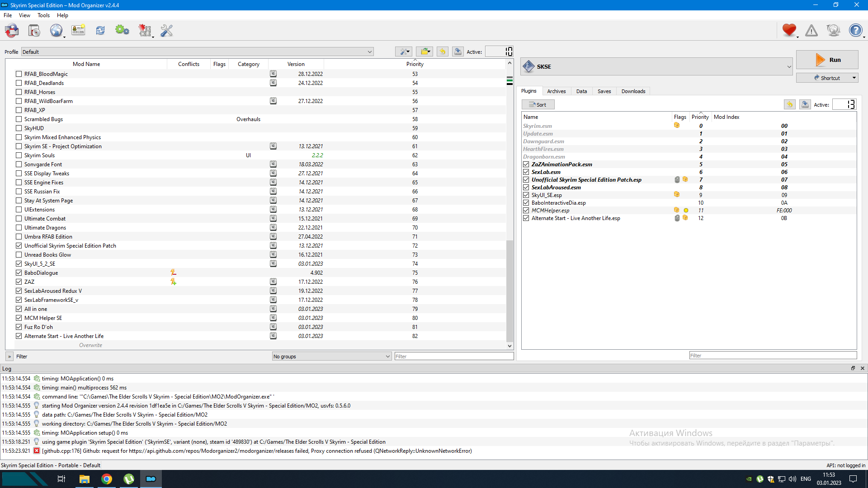Open the warning triangle notifications icon
Viewport: 868px width, 488px height.
pos(811,31)
